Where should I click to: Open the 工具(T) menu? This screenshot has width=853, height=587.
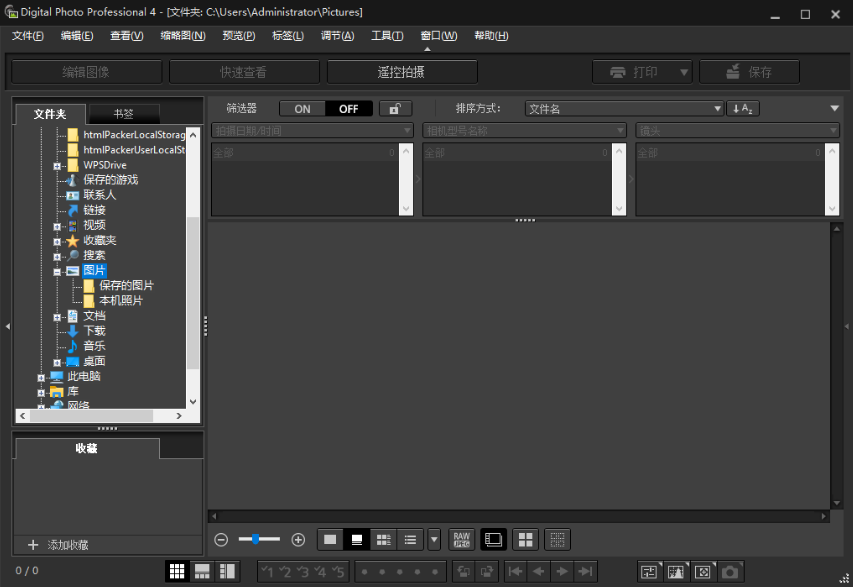tap(386, 36)
